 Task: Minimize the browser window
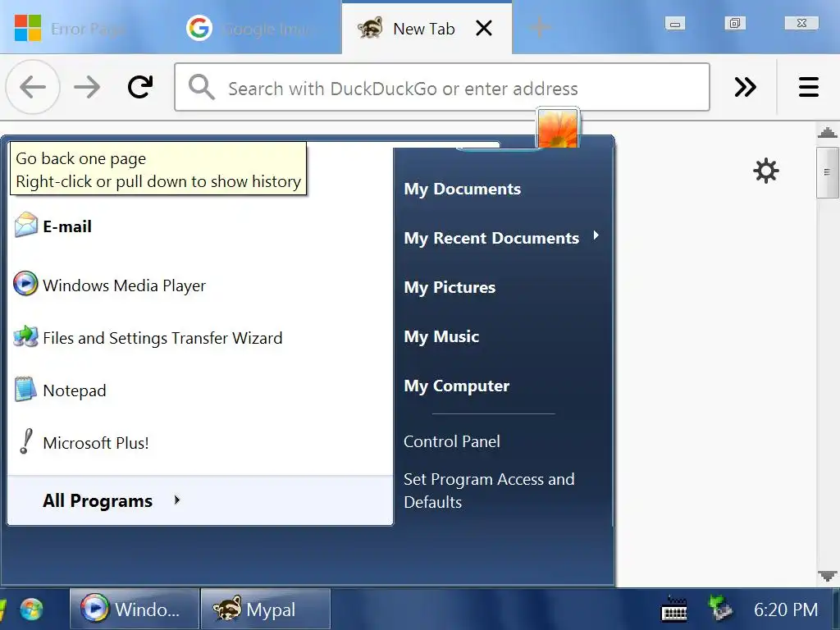pyautogui.click(x=675, y=24)
